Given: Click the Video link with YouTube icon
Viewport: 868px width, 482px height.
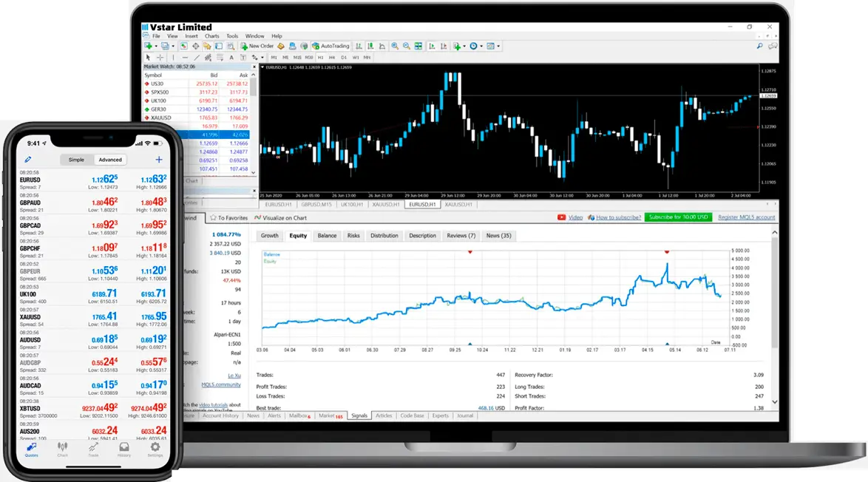Looking at the screenshot, I should point(570,217).
